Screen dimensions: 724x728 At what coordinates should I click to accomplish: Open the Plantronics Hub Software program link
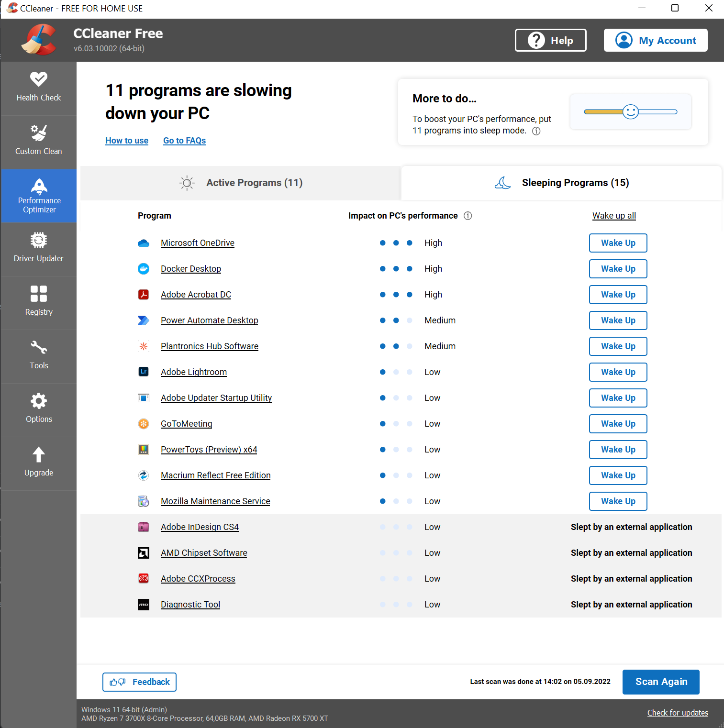(210, 346)
